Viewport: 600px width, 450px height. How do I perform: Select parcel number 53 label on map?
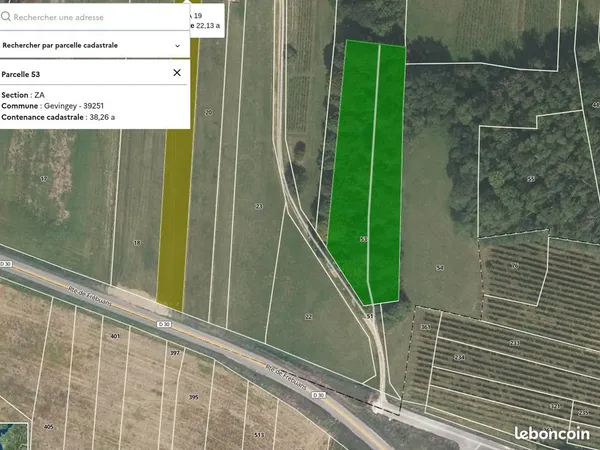pyautogui.click(x=364, y=239)
